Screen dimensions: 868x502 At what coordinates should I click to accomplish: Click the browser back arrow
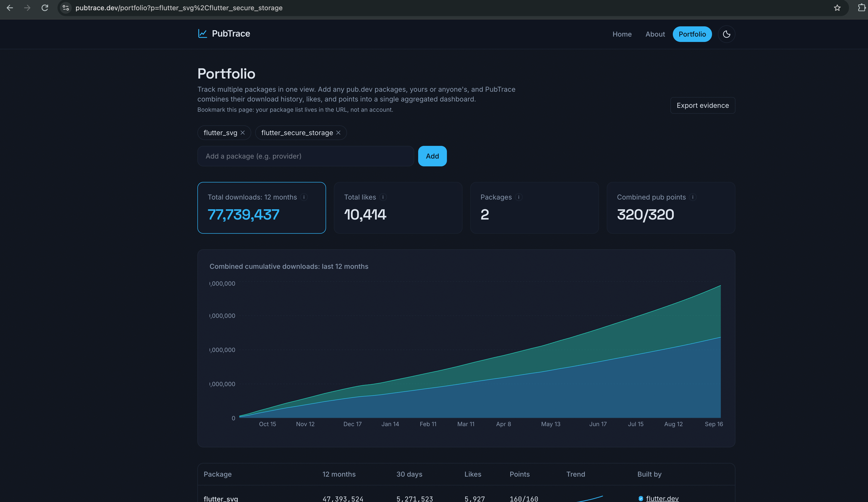[x=10, y=8]
